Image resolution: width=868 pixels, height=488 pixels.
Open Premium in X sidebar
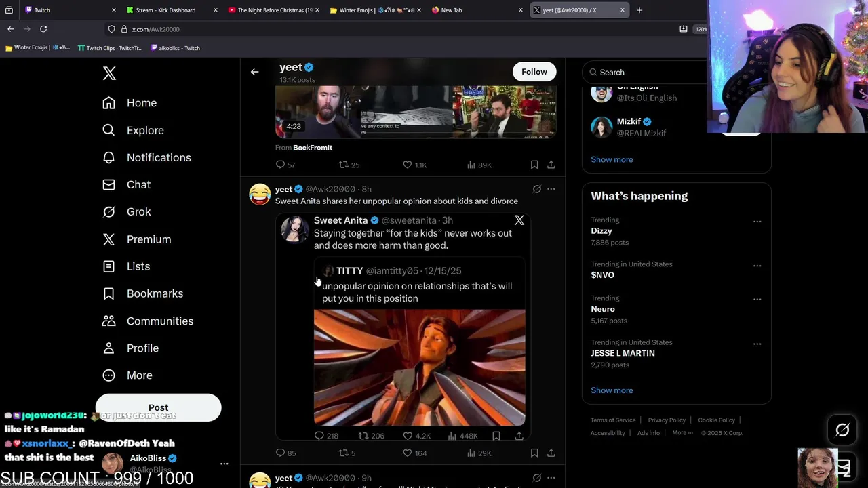pyautogui.click(x=136, y=239)
